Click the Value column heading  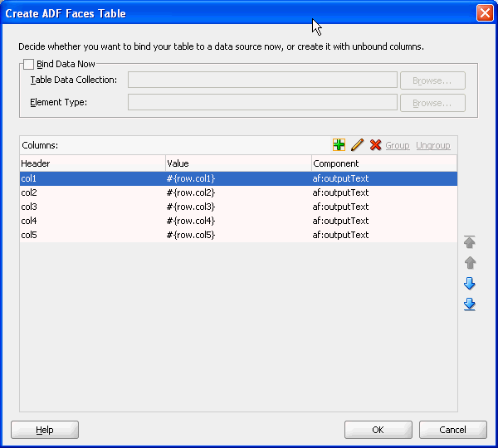pos(238,163)
